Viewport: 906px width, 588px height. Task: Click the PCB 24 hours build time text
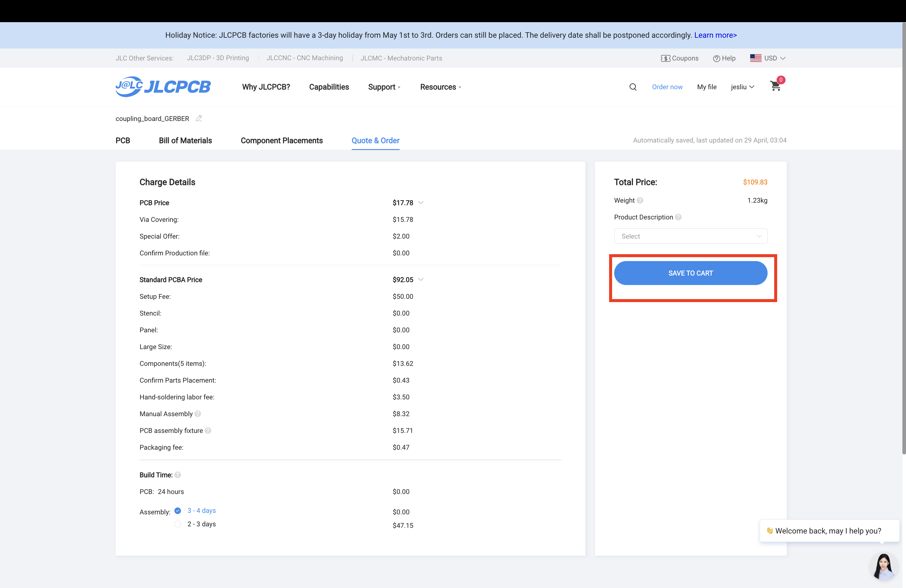pos(162,492)
